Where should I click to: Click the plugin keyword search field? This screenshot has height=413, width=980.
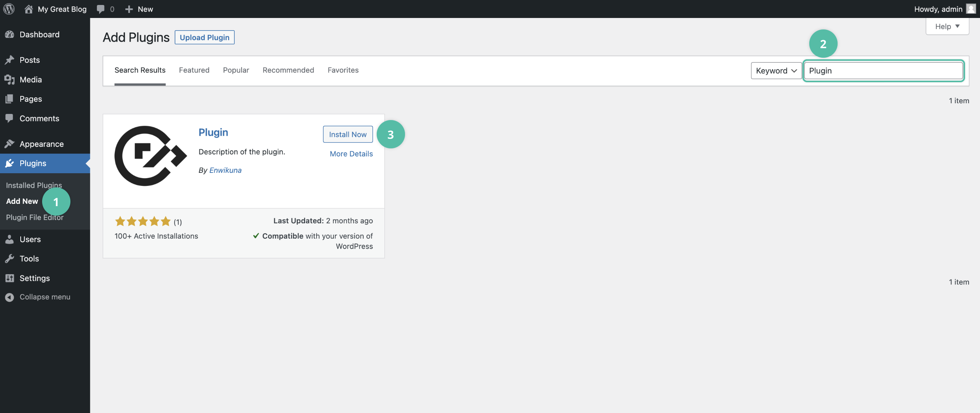884,70
